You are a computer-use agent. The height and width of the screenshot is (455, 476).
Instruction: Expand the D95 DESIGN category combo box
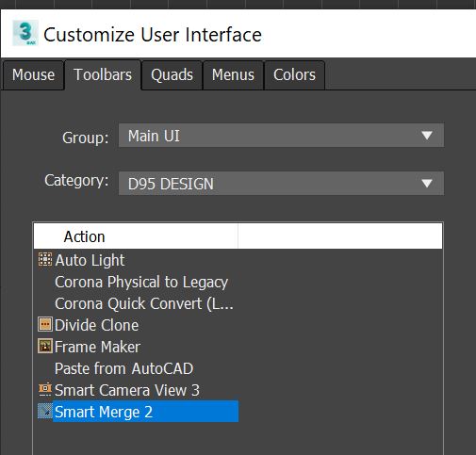point(281,184)
